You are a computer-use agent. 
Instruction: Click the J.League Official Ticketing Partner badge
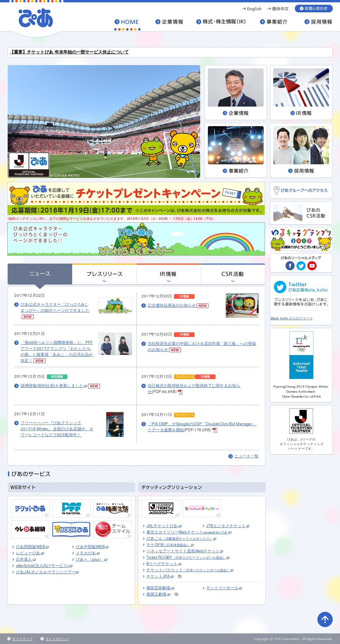click(301, 421)
